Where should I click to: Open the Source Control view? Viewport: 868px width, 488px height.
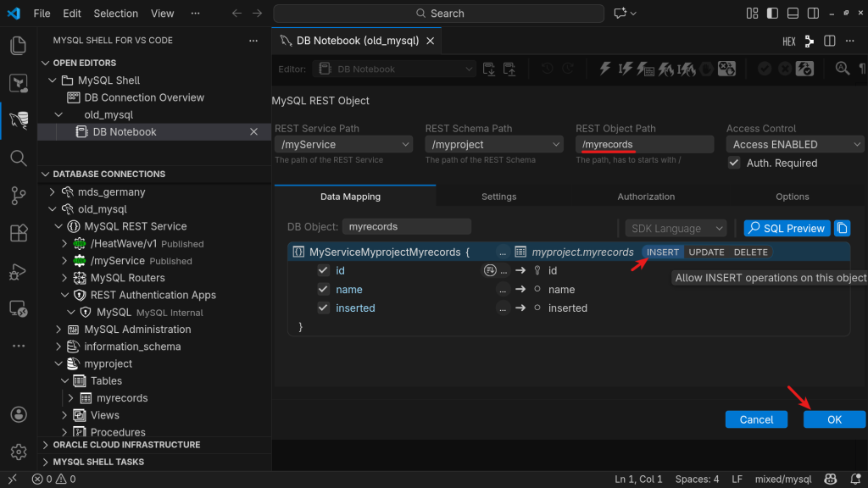point(18,196)
